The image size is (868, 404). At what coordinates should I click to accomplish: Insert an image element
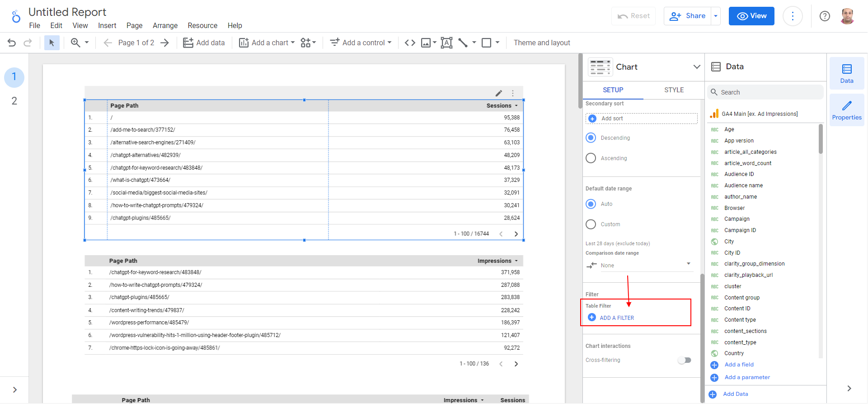tap(426, 43)
